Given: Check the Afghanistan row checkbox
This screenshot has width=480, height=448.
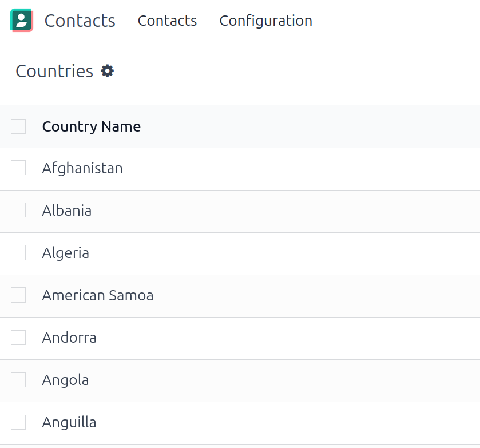Looking at the screenshot, I should [18, 168].
